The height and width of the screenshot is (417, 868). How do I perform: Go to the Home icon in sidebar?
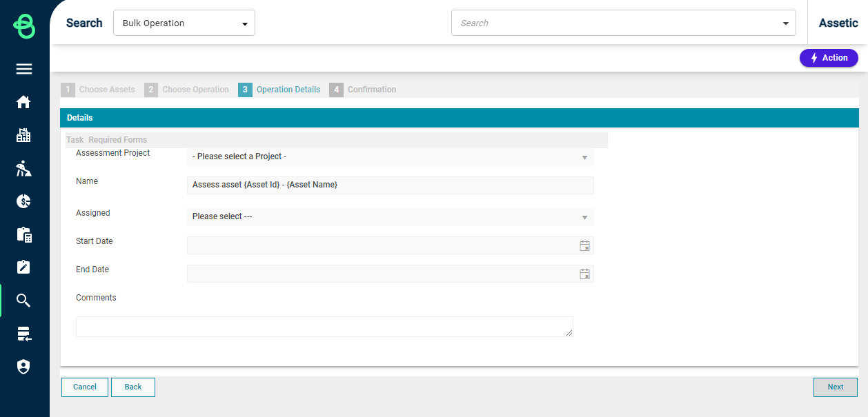pyautogui.click(x=24, y=102)
